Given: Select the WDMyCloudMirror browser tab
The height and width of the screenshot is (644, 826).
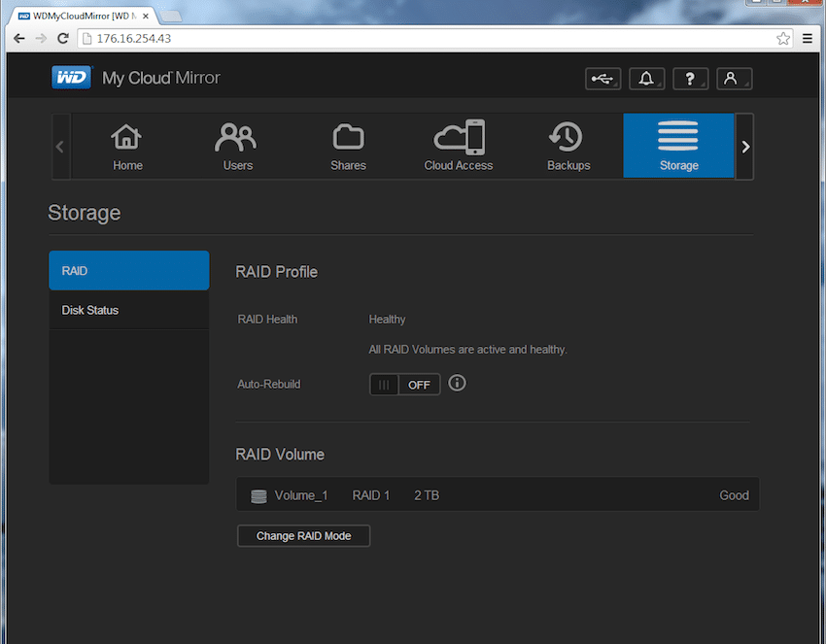Looking at the screenshot, I should pos(83,16).
